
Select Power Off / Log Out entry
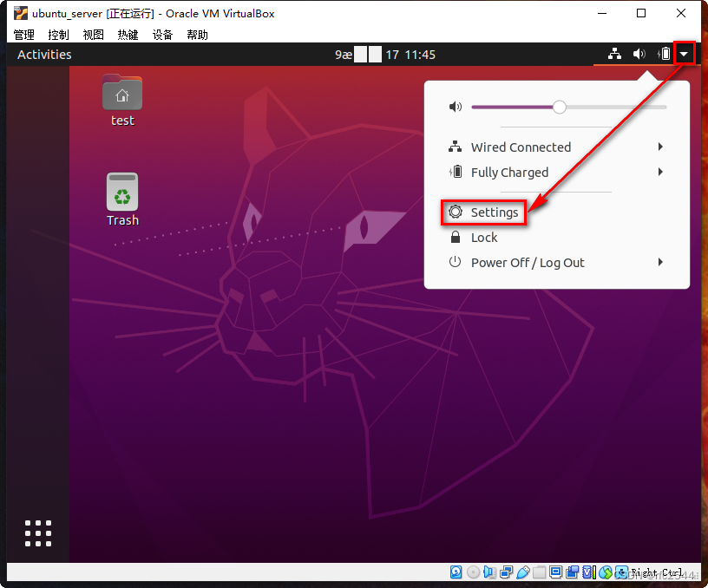(x=557, y=262)
